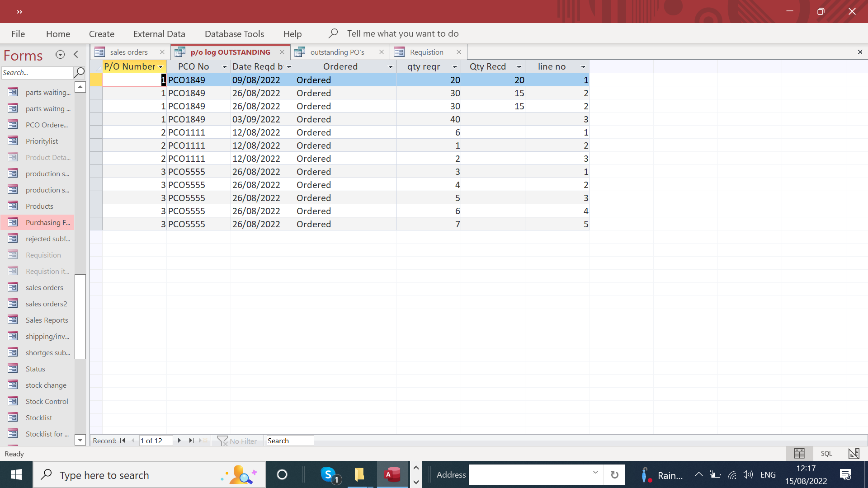Close the document window with the X

click(860, 52)
